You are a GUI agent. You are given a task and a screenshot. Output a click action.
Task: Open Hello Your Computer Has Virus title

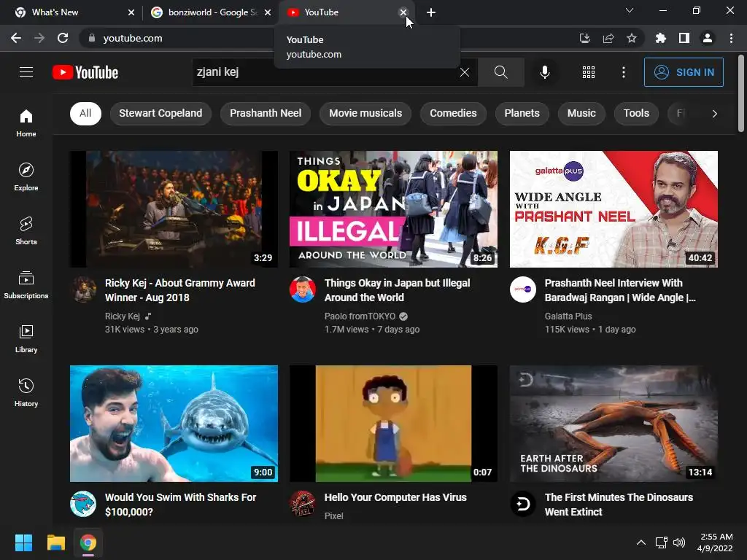(x=395, y=497)
